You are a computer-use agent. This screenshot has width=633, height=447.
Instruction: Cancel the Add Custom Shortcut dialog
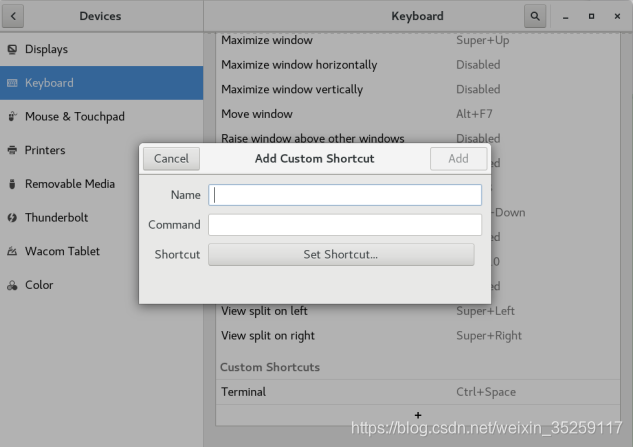(171, 159)
